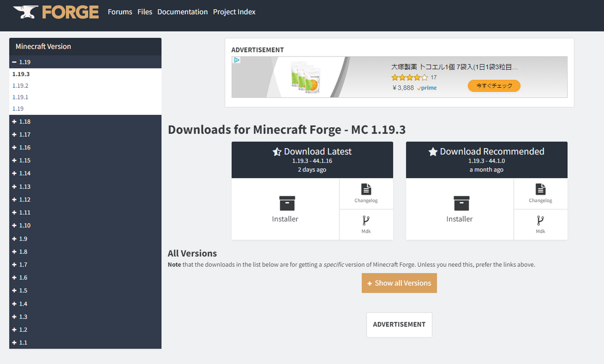
Task: Open the Forums page
Action: coord(119,12)
